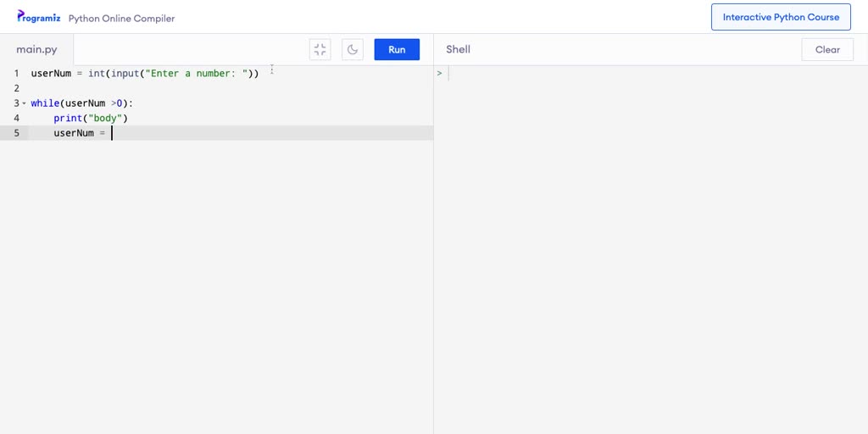Click the Programiz logo
This screenshot has width=868, height=434.
click(x=39, y=17)
